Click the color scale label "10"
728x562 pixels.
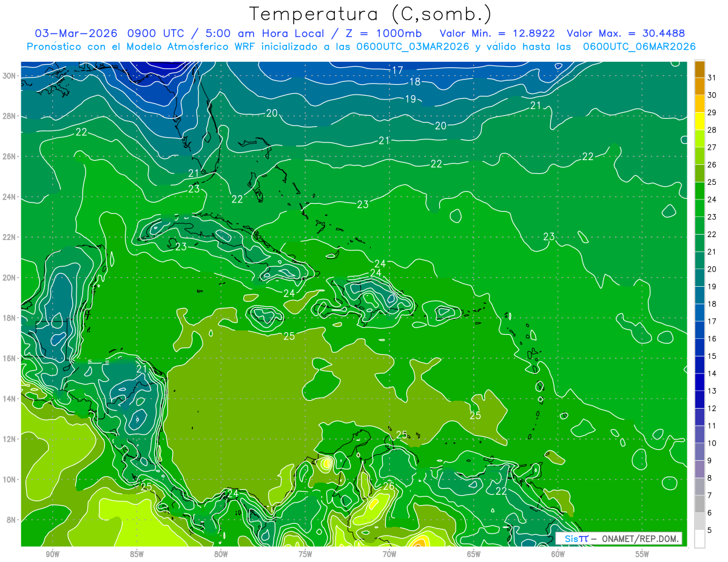(x=712, y=443)
